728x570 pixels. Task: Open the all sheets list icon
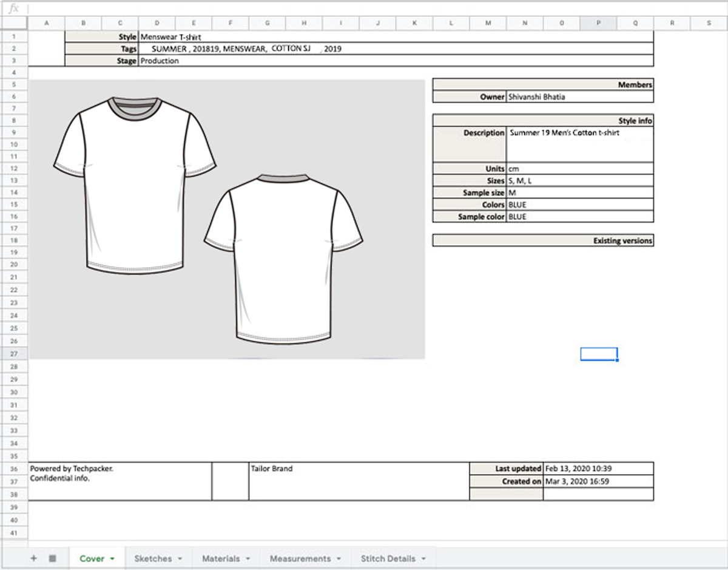(x=53, y=558)
